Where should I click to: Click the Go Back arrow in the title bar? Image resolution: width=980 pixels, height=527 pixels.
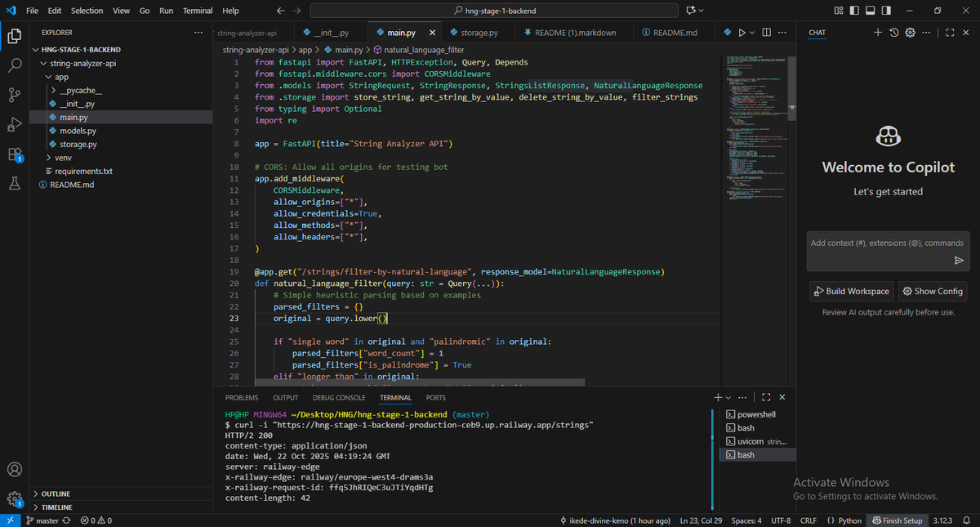tap(280, 11)
